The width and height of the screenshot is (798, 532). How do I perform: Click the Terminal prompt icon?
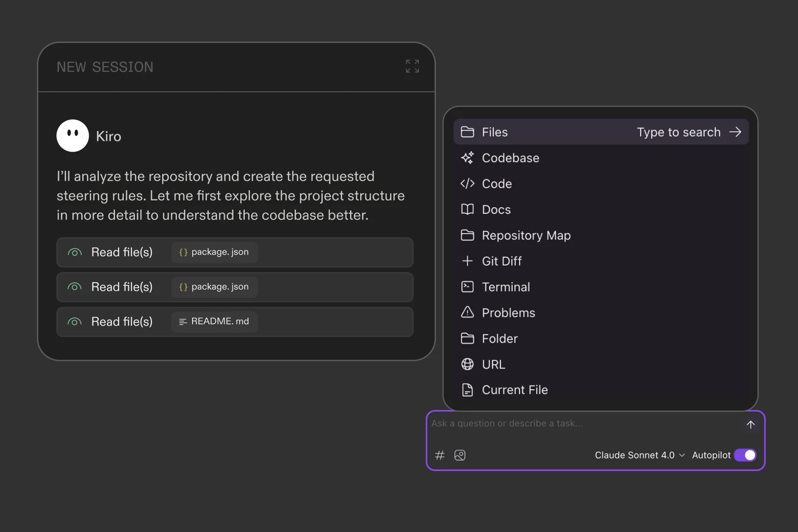467,287
